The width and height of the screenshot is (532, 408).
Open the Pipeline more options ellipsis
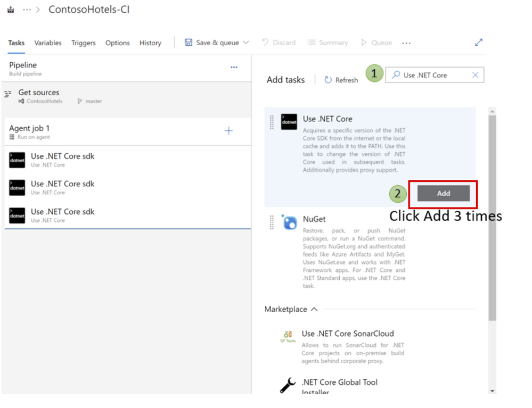(234, 67)
